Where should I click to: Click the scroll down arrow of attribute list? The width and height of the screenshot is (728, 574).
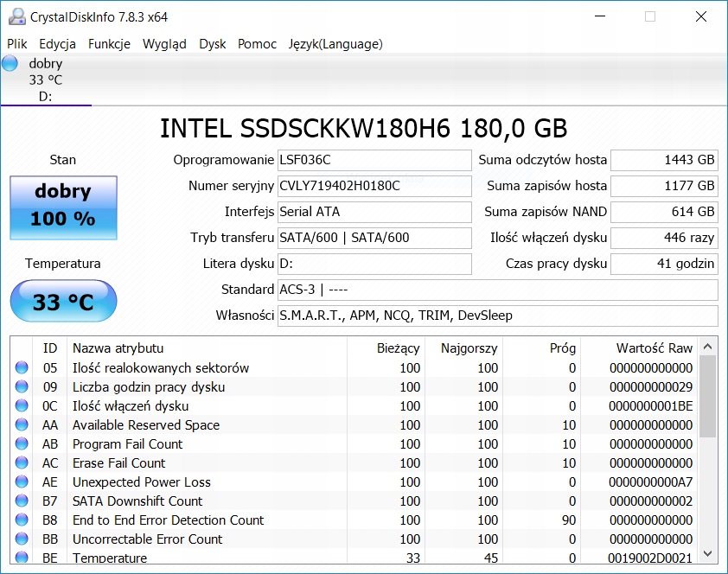click(707, 553)
